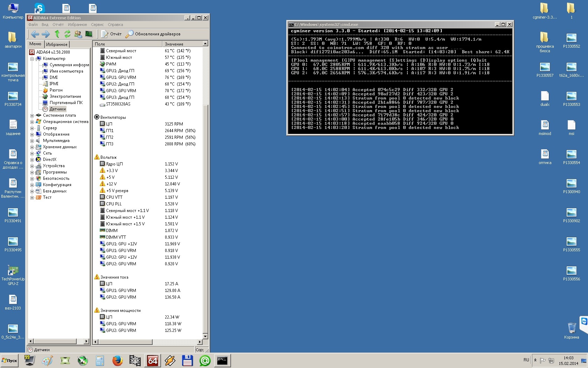Screen dimensions: 588x368
Task: Open the Компьютер desktop icon
Action: click(13, 11)
